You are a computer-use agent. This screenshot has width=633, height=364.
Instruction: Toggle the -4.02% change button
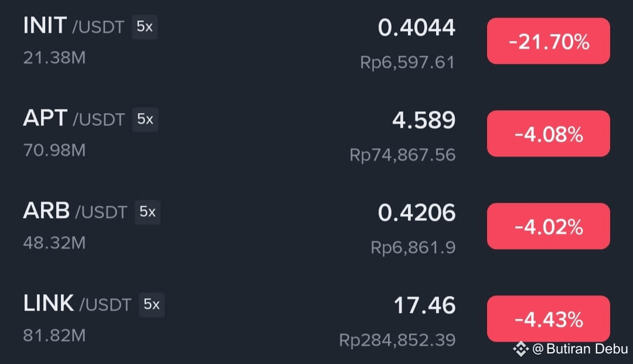click(548, 226)
